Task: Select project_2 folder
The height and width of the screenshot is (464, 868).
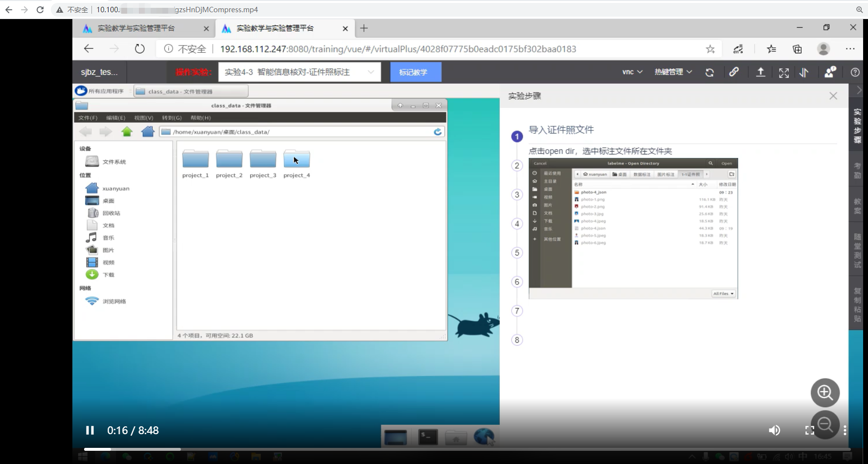Action: 229,164
